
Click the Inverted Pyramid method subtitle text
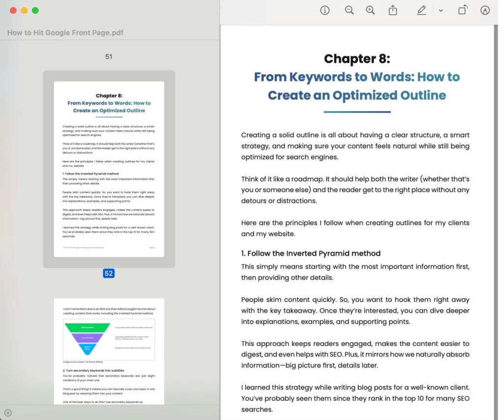click(x=311, y=253)
